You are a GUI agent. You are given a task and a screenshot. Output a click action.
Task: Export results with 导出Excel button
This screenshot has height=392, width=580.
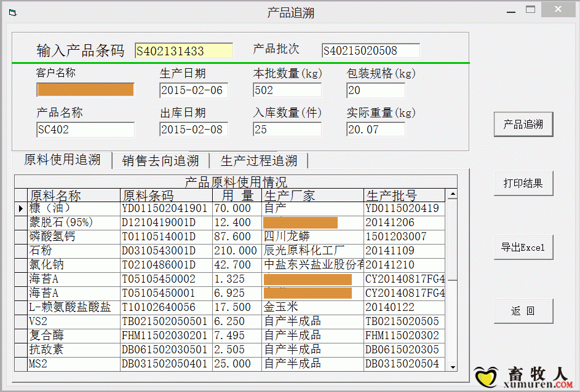(x=523, y=248)
